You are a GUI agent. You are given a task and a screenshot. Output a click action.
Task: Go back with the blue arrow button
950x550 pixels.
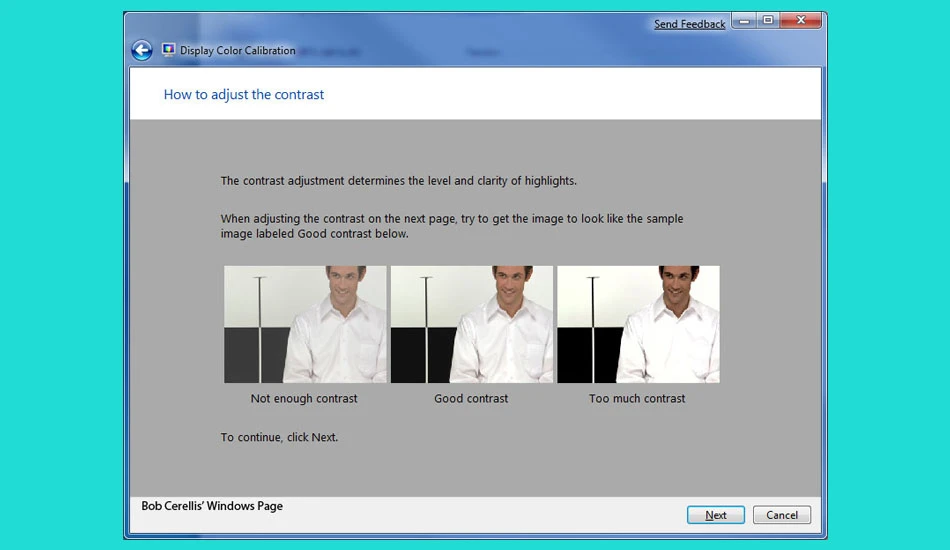(x=142, y=50)
